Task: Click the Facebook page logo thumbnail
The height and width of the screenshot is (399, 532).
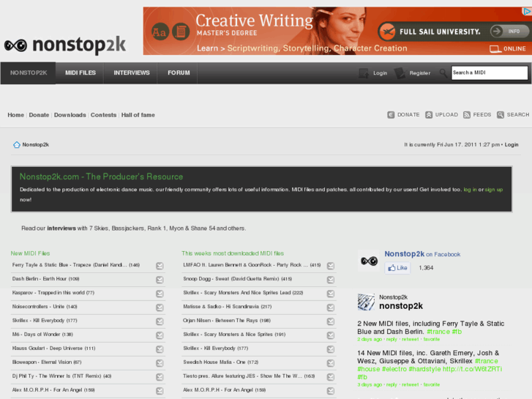Action: pos(369,261)
